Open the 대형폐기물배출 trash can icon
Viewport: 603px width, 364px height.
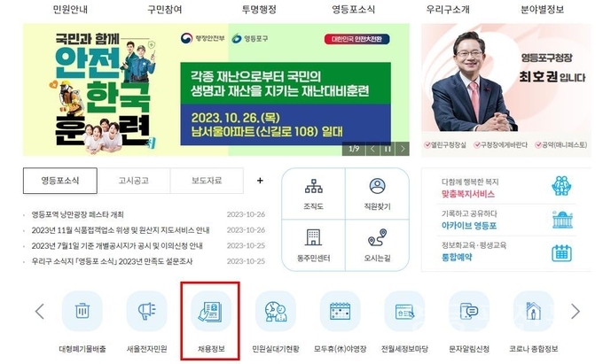tap(82, 311)
